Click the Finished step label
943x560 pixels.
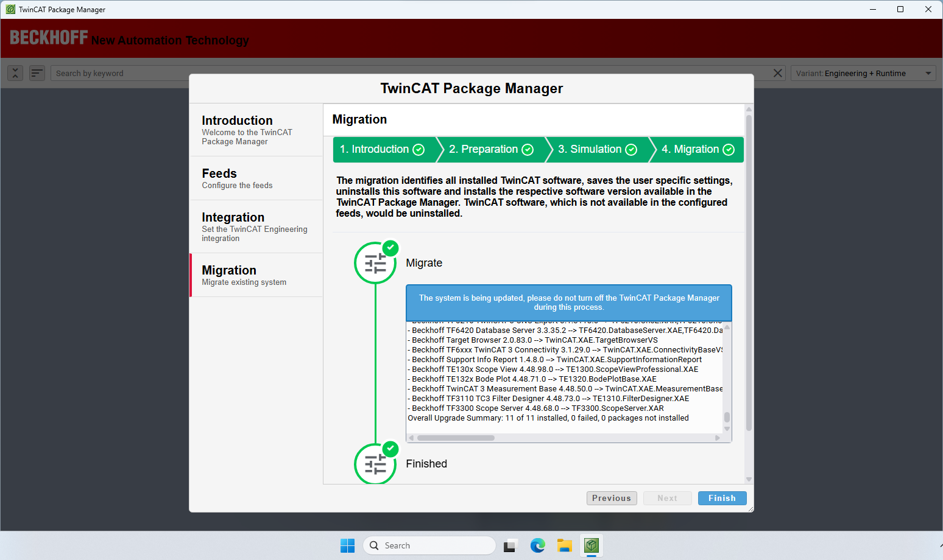[426, 464]
